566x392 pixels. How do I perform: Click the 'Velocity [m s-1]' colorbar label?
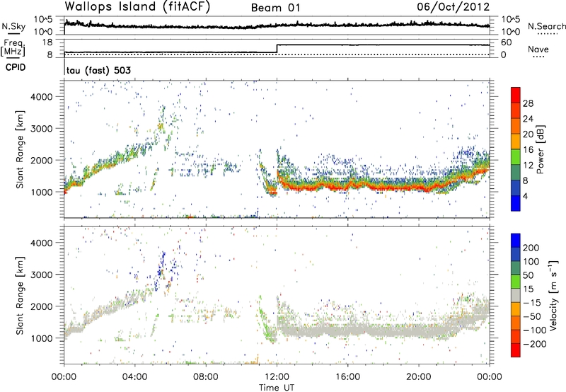(553, 295)
